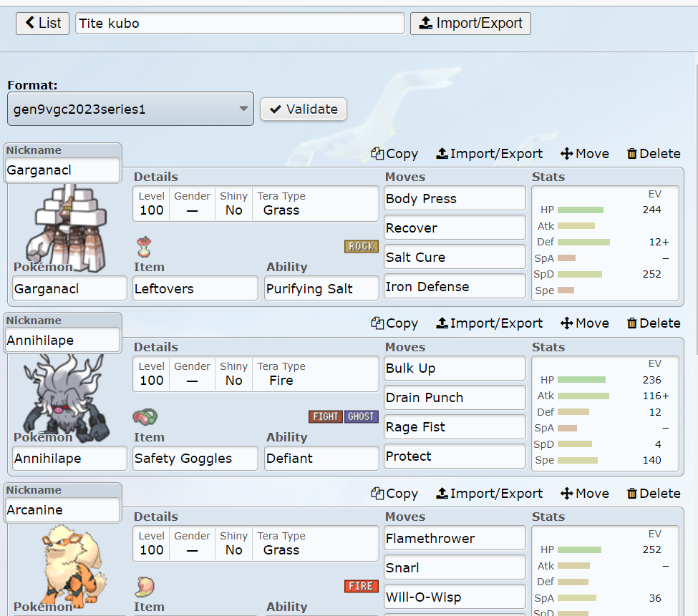Select the Salt Cure move field

point(455,257)
